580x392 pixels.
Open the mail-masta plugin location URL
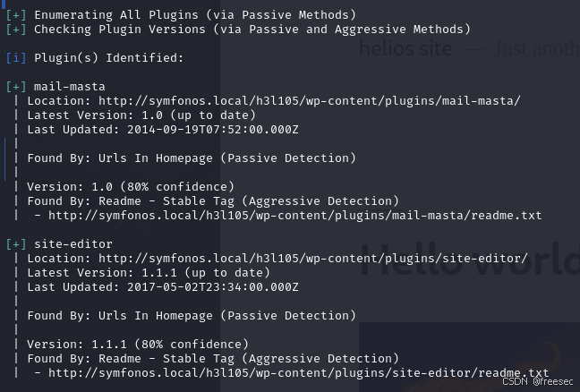[x=309, y=101]
